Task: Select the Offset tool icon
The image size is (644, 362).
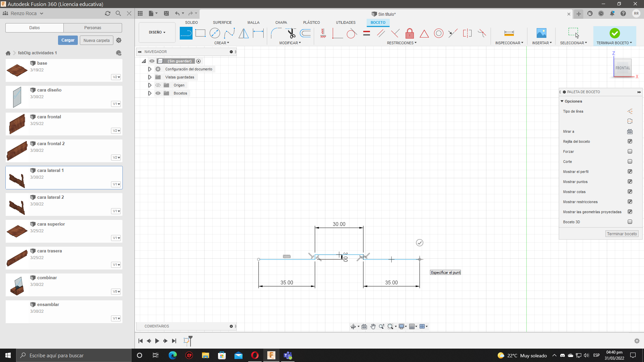Action: pyautogui.click(x=305, y=33)
